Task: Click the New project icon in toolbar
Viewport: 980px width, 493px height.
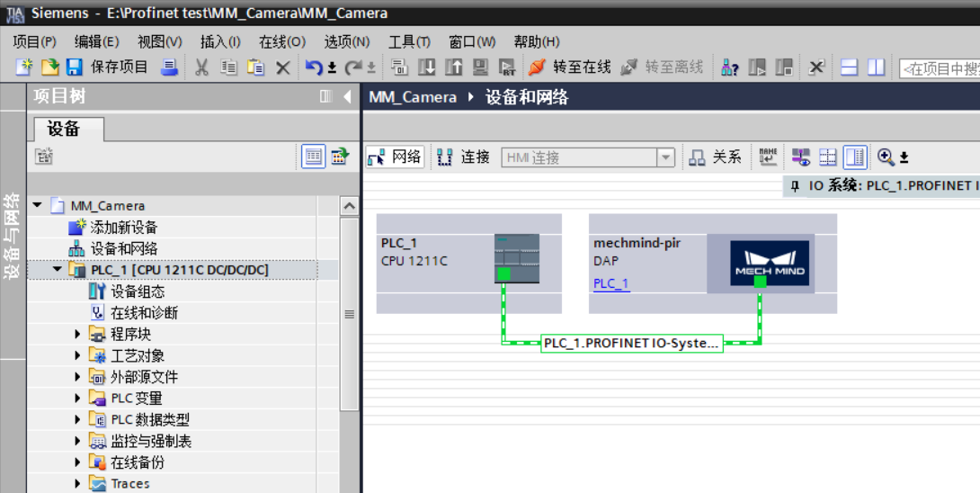Action: [23, 67]
